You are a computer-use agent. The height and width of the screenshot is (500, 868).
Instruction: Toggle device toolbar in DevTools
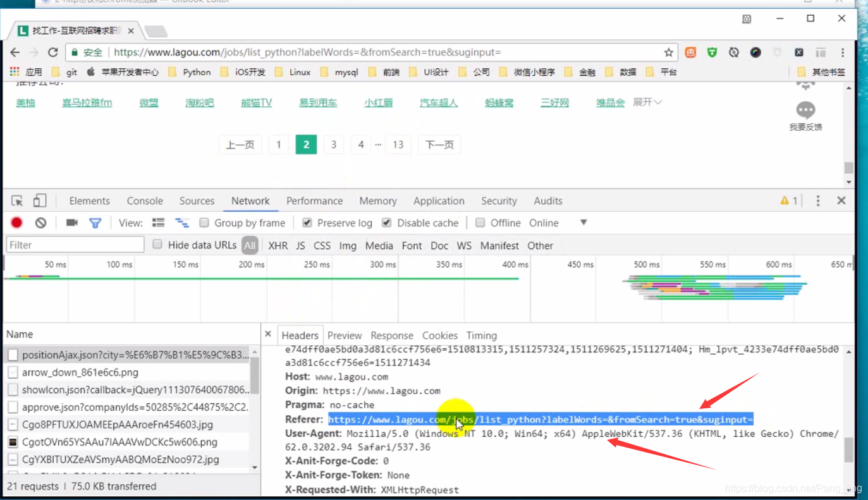point(39,201)
